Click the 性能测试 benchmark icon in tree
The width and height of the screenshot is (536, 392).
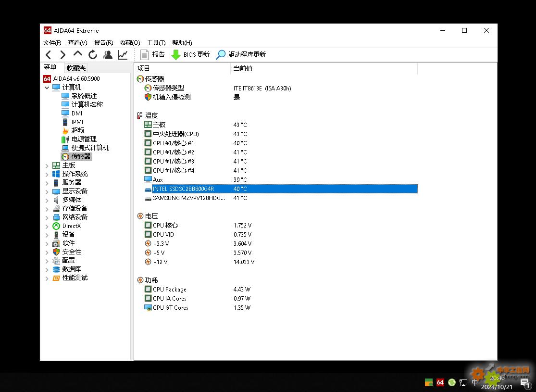(x=56, y=278)
